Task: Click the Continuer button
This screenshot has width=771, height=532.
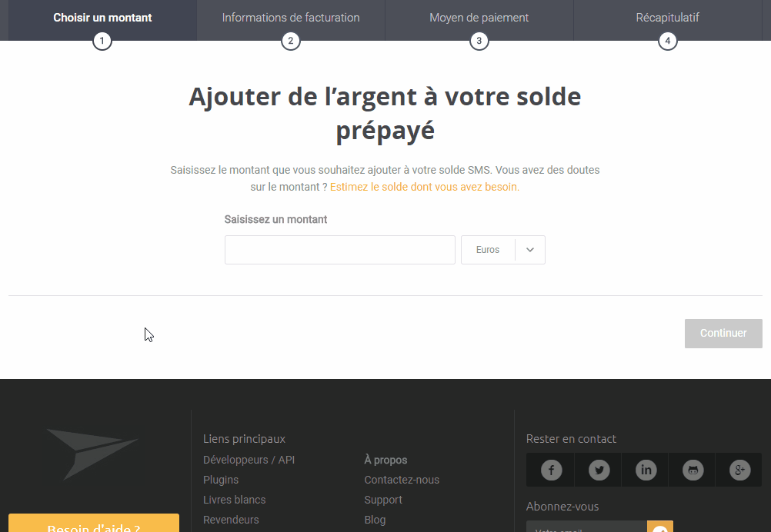Action: (x=723, y=334)
